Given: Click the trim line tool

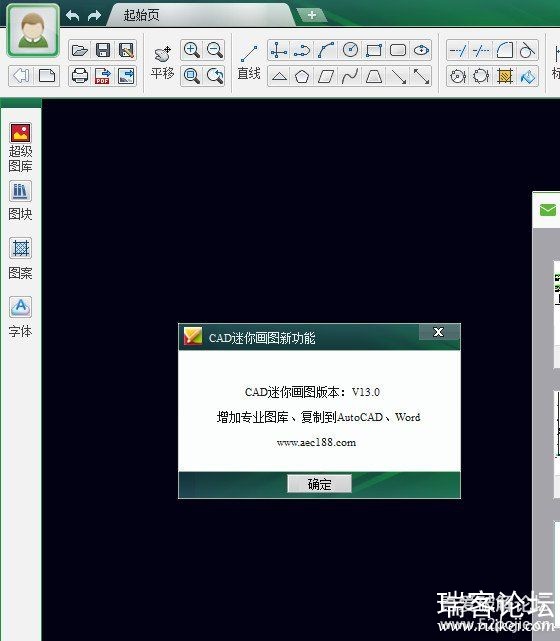Looking at the screenshot, I should pyautogui.click(x=481, y=51).
